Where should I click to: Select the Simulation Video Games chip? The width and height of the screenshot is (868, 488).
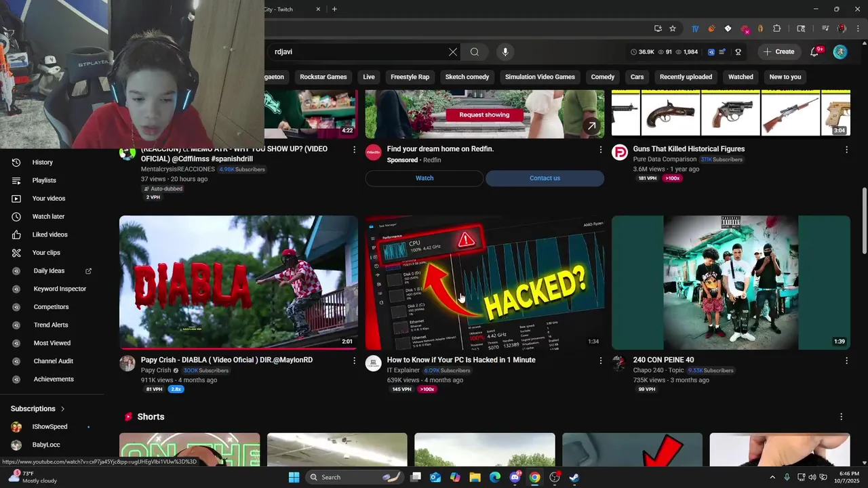tap(540, 77)
